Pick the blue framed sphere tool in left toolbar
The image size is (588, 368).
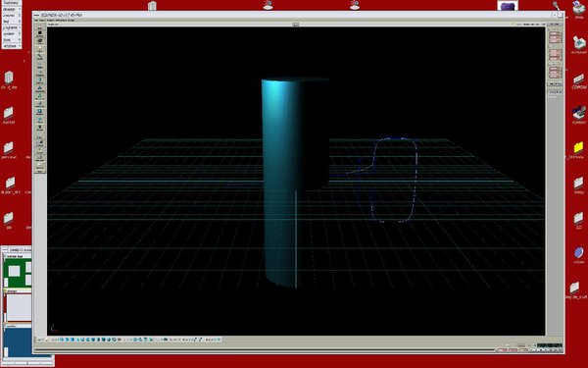point(40,111)
